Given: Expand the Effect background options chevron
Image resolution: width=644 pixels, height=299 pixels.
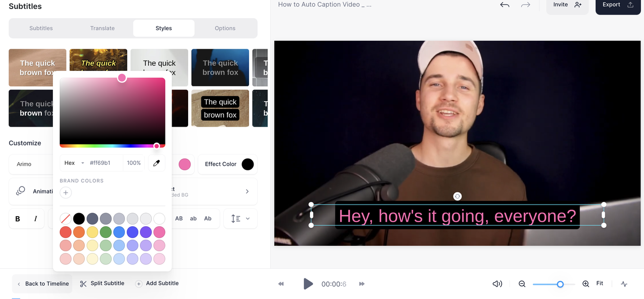Looking at the screenshot, I should 247,191.
